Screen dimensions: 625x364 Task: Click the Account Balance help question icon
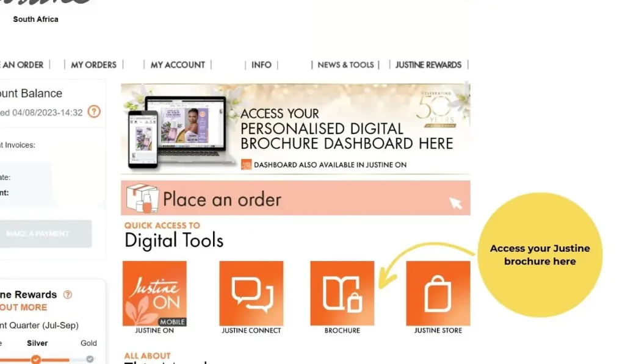click(94, 112)
